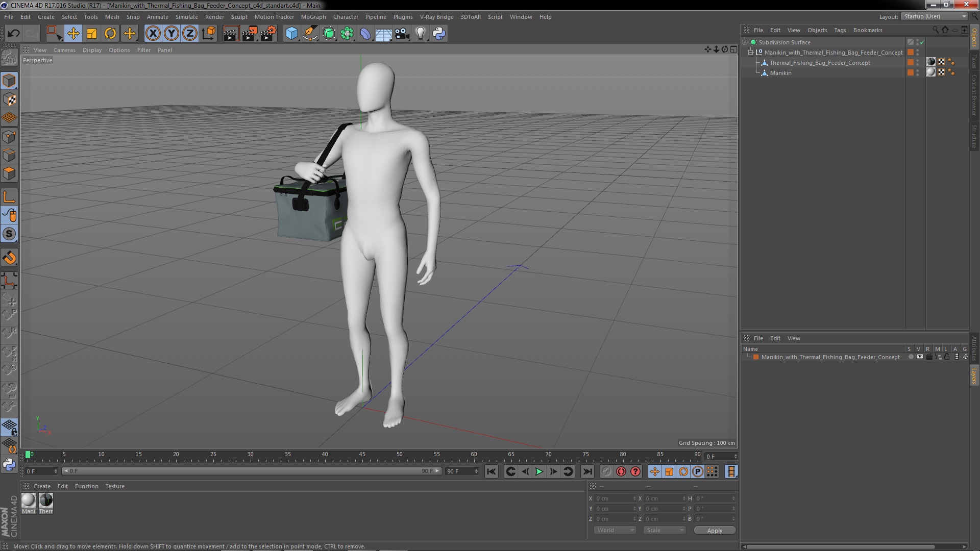Image resolution: width=980 pixels, height=551 pixels.
Task: Toggle visibility of Manikin layer
Action: (919, 72)
